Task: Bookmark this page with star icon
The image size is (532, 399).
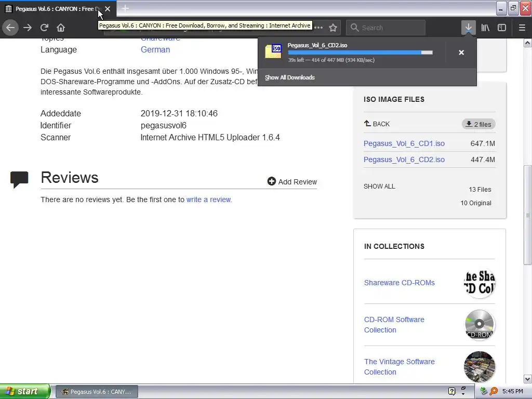Action: pyautogui.click(x=333, y=28)
